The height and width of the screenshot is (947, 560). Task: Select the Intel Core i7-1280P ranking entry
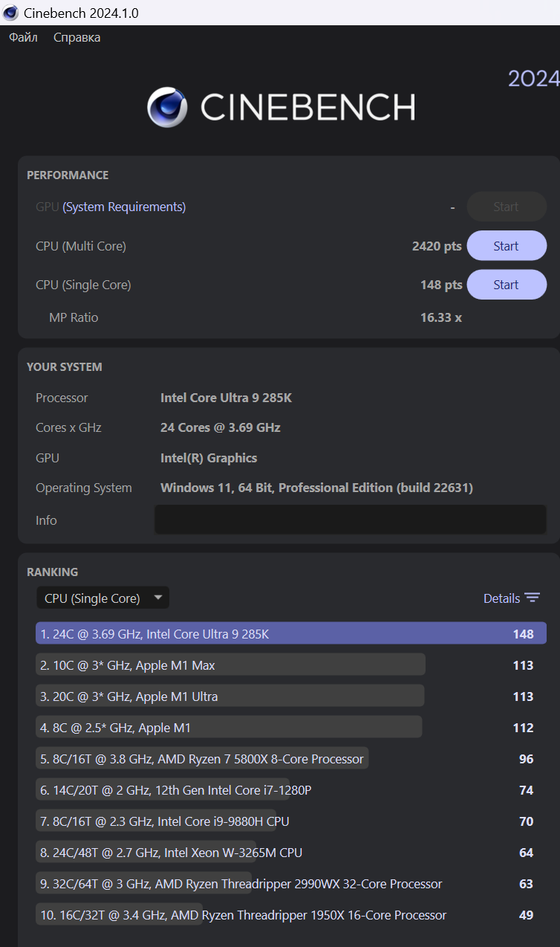176,790
